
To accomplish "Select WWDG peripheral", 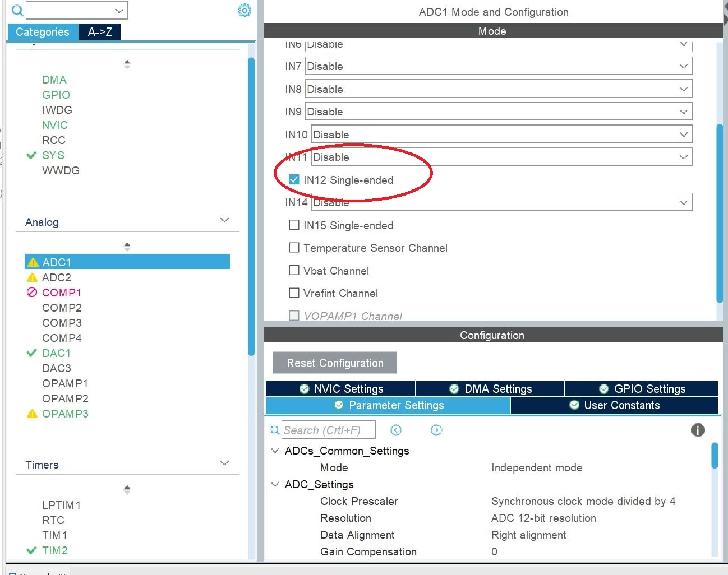I will (61, 170).
